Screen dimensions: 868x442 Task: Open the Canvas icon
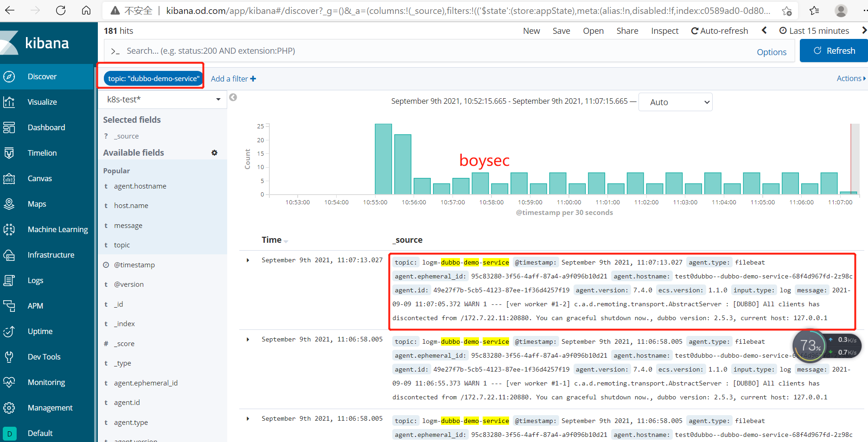9,178
